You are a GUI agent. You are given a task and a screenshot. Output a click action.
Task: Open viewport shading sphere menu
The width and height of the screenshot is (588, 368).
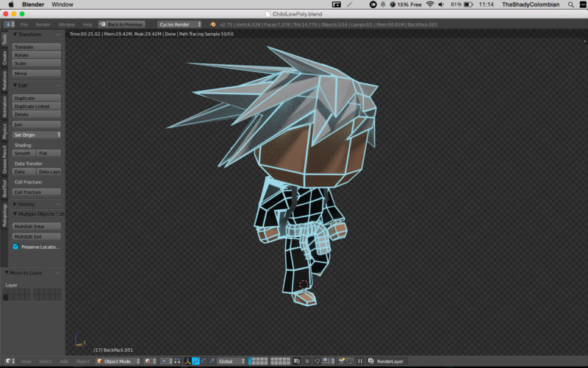[151, 361]
